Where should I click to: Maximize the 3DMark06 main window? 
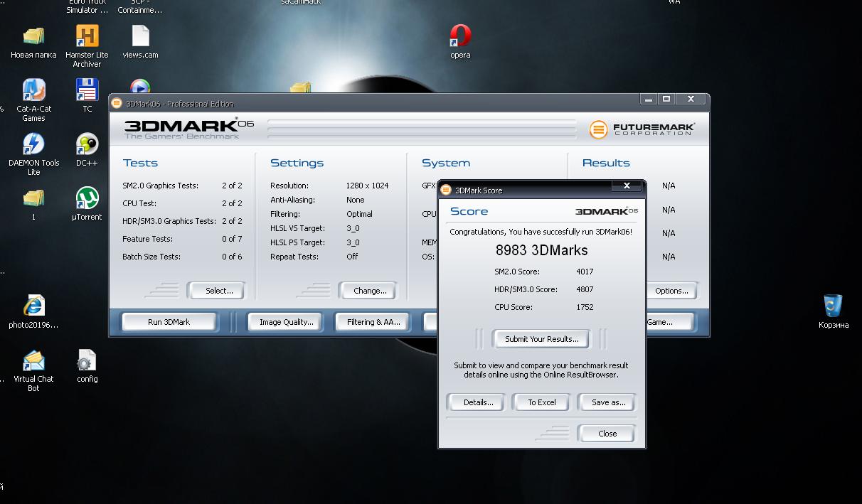point(666,99)
